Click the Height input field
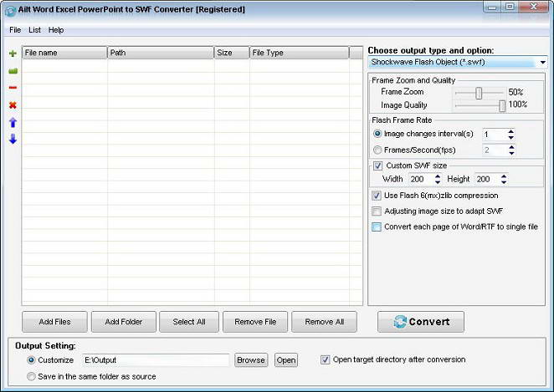 (487, 179)
